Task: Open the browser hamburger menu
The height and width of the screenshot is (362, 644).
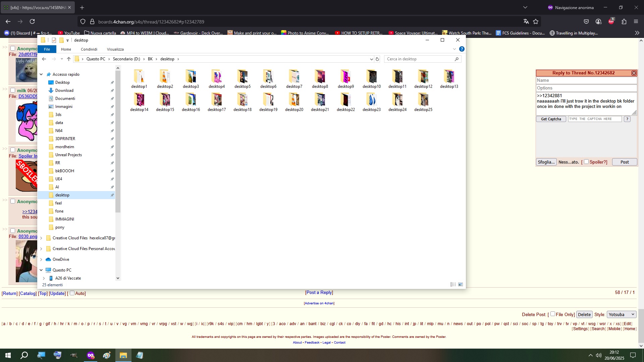Action: click(x=636, y=21)
